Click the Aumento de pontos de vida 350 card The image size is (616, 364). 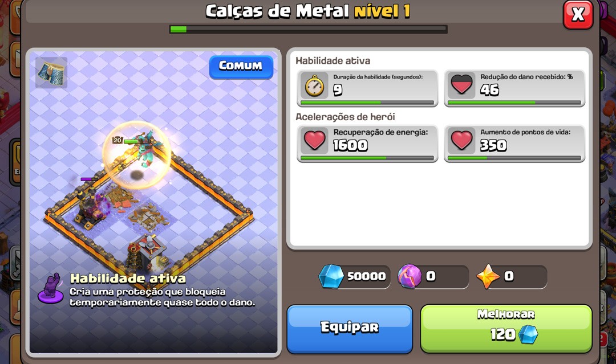tap(514, 144)
